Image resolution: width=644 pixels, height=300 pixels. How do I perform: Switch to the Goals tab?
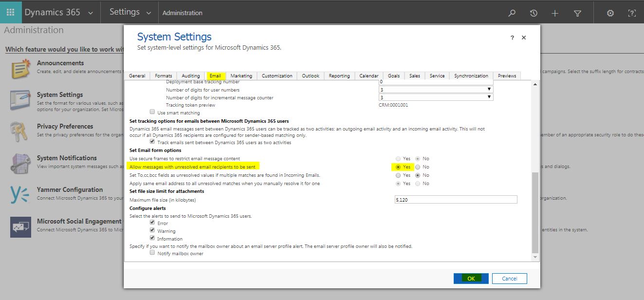click(394, 75)
